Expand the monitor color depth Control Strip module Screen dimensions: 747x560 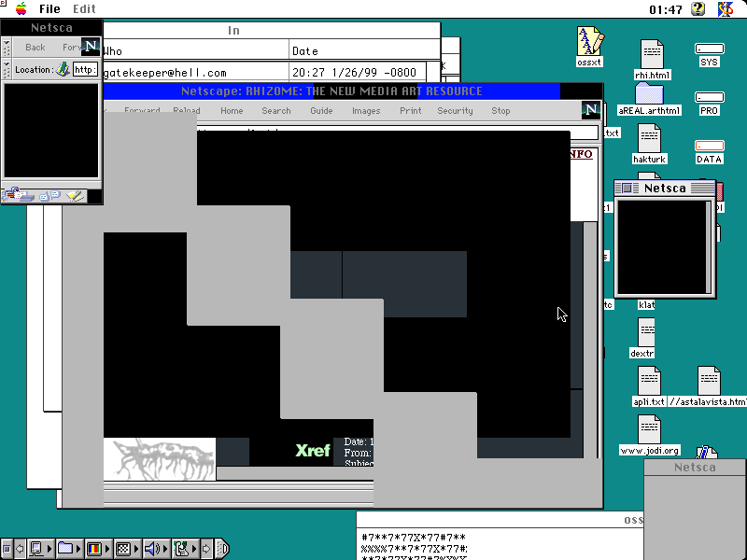[x=94, y=549]
